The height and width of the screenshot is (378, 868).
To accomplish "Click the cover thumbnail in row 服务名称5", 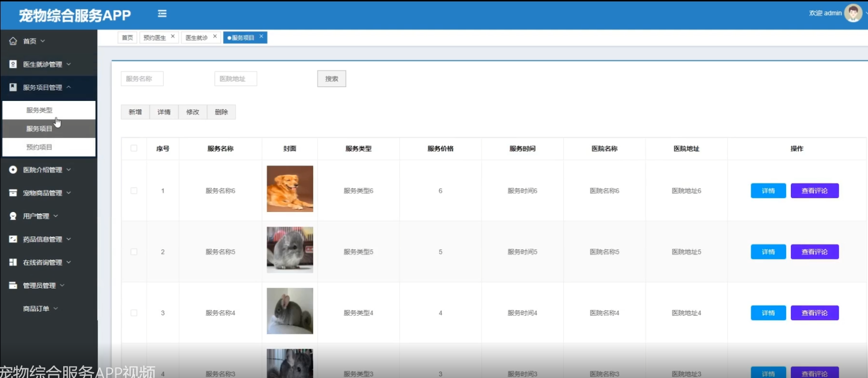I will [290, 250].
